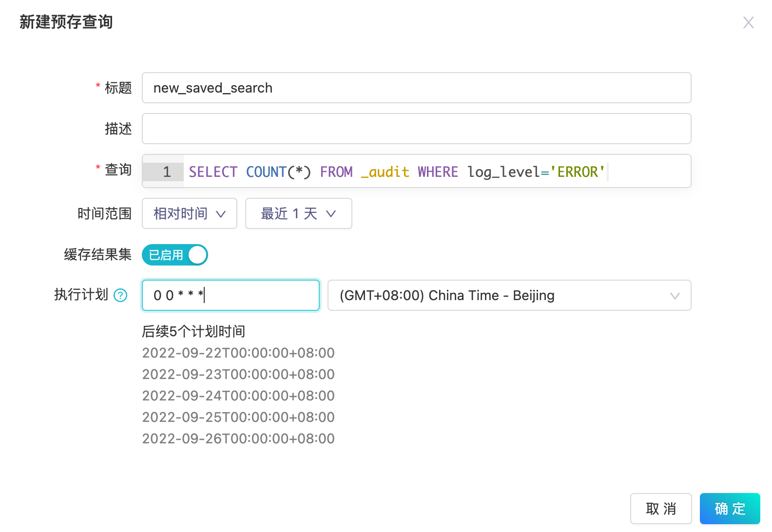The width and height of the screenshot is (772, 532).
Task: Click the 执行计划 label text
Action: click(81, 295)
